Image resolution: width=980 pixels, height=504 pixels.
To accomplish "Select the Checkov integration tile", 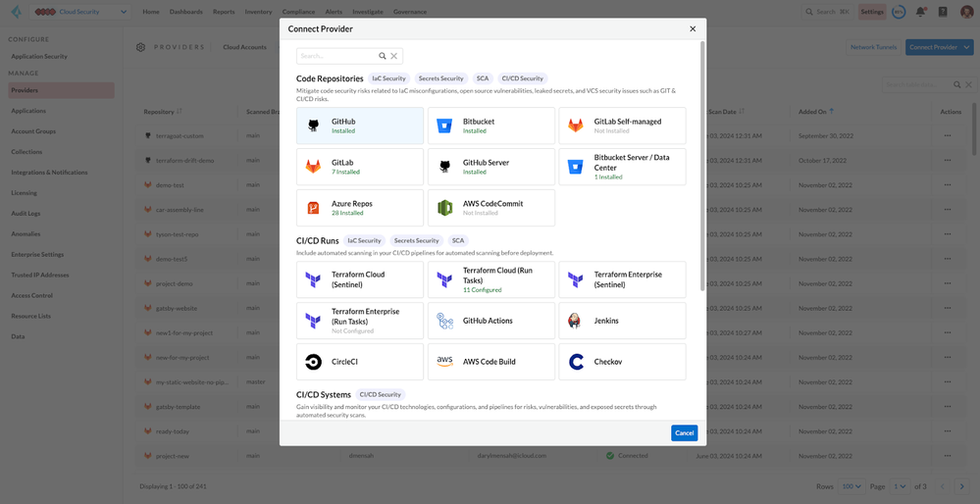I will [x=622, y=362].
